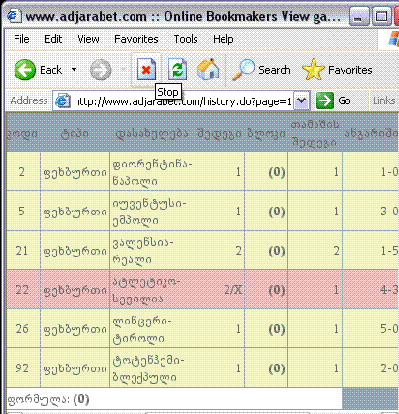
Task: Open the File menu
Action: (22, 39)
